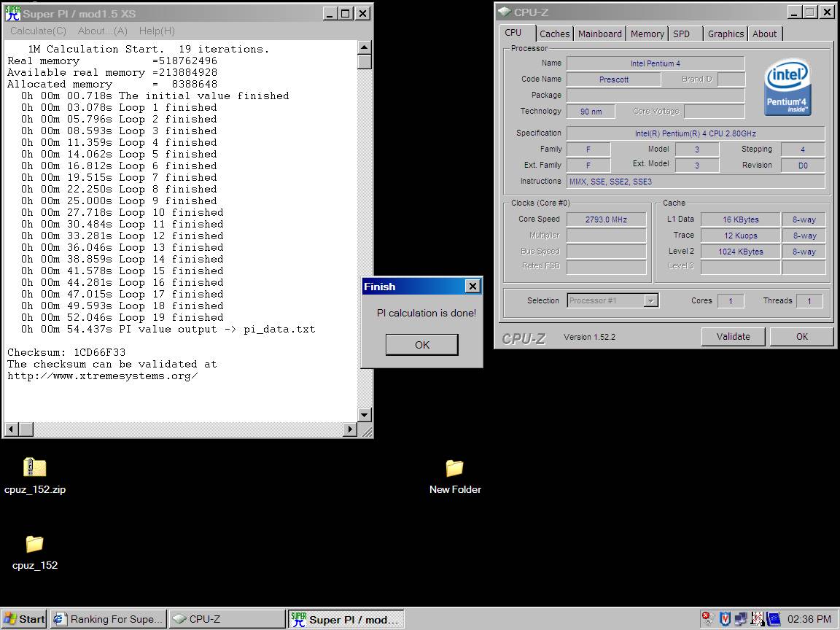Viewport: 840px width, 630px height.
Task: Expand the Processor #1 selection dropdown
Action: tap(650, 300)
